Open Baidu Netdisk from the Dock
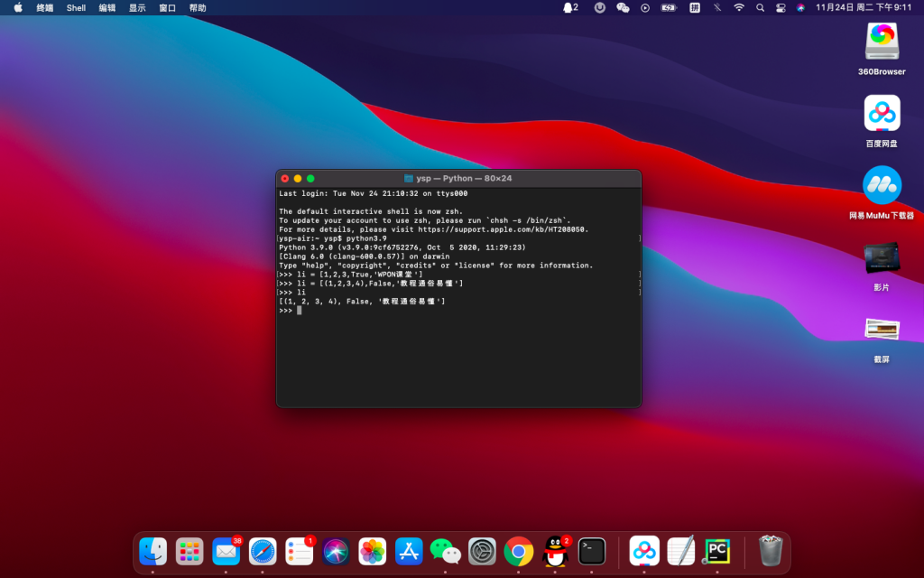924x578 pixels. pyautogui.click(x=644, y=552)
